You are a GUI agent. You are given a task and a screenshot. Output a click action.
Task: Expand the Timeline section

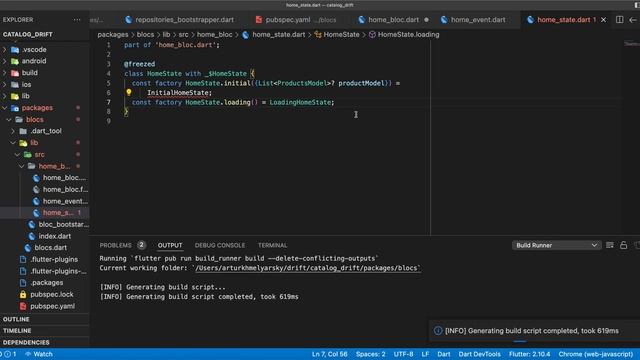click(44, 331)
